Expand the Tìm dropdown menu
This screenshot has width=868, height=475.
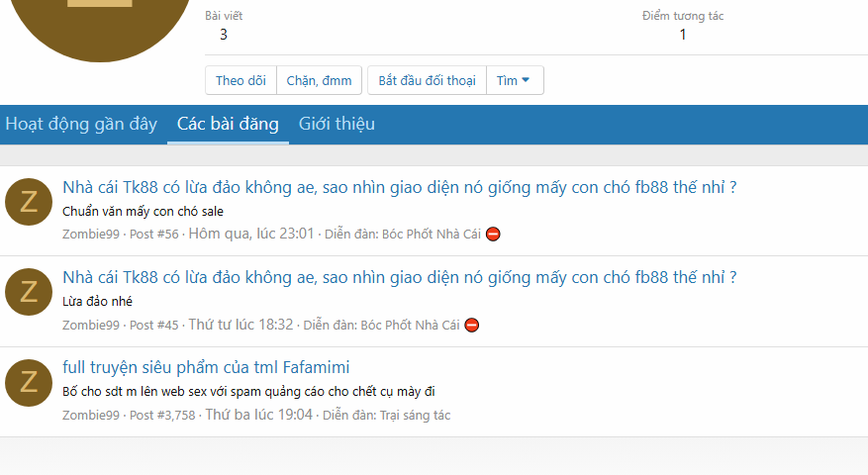tap(514, 81)
